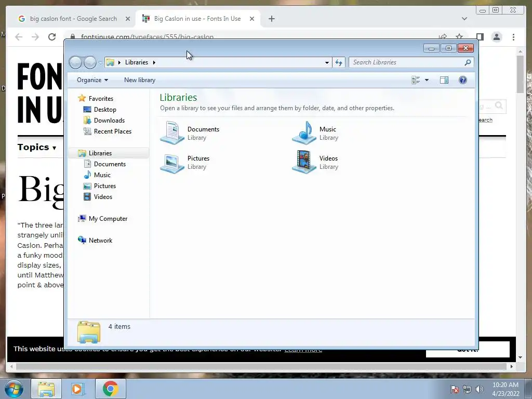
Task: Open the view options dropdown arrow
Action: tap(427, 80)
